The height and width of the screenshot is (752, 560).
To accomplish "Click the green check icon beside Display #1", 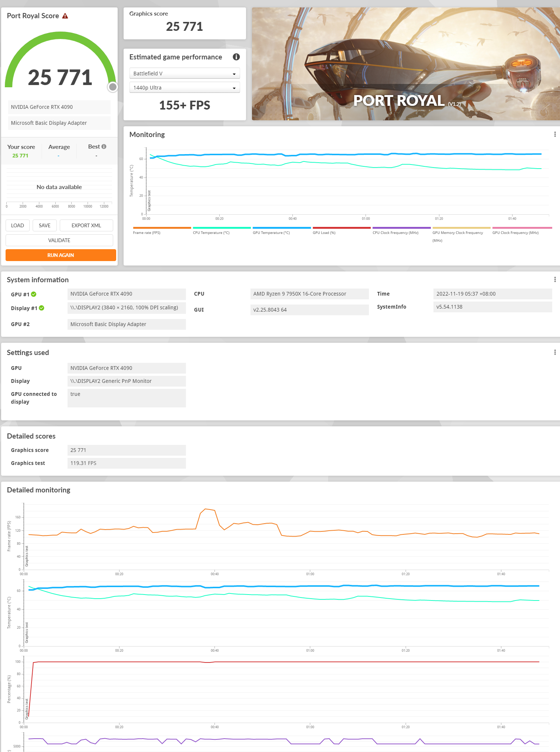I will 42,308.
